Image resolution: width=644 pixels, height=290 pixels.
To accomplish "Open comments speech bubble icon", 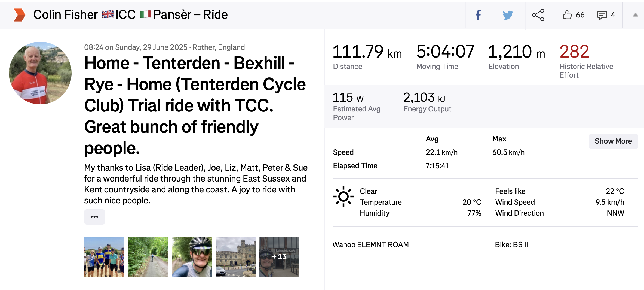I will (602, 15).
